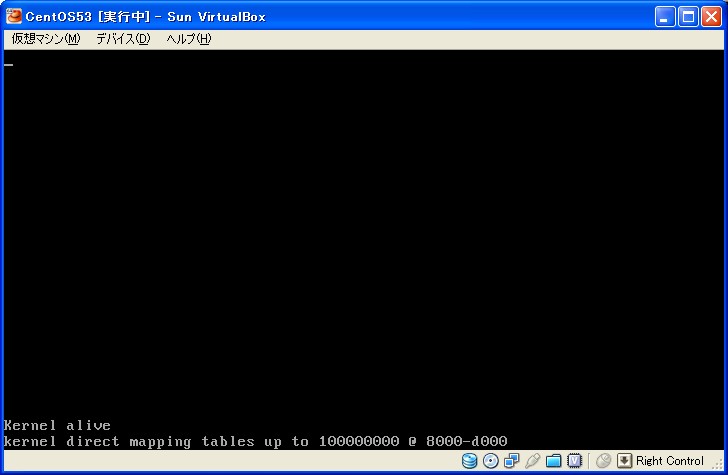Click the mouse integration status icon
The width and height of the screenshot is (728, 475).
pos(603,461)
